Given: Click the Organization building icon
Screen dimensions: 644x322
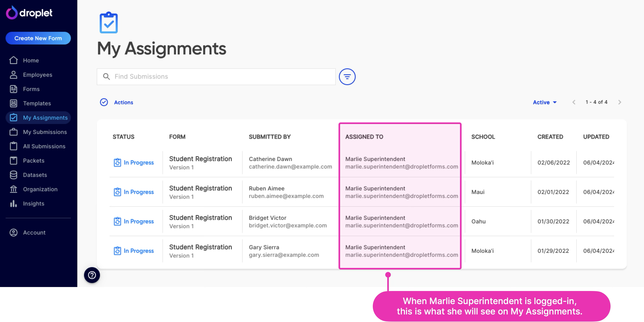Looking at the screenshot, I should [14, 189].
